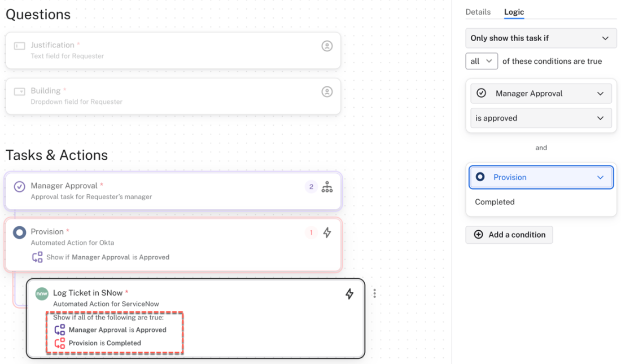The image size is (621, 364).
Task: Click the purple badge showing 2
Action: pos(311,187)
